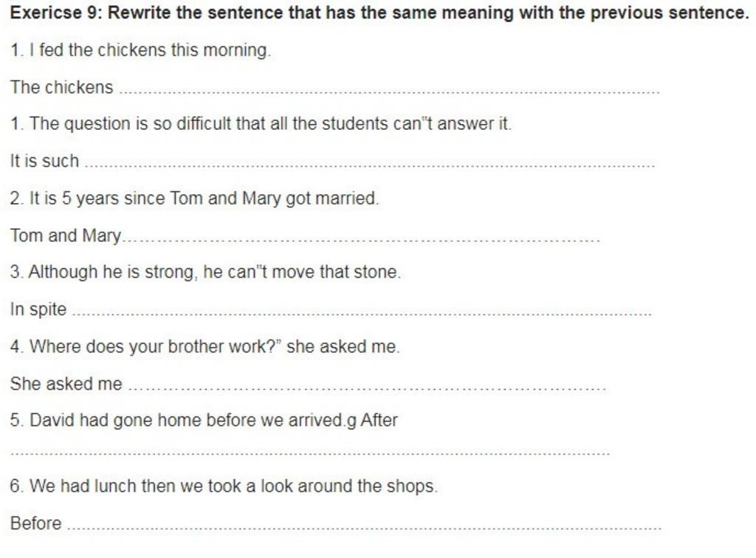Click the dotted answer line below item 5
This screenshot has height=558, width=756.
(x=310, y=453)
